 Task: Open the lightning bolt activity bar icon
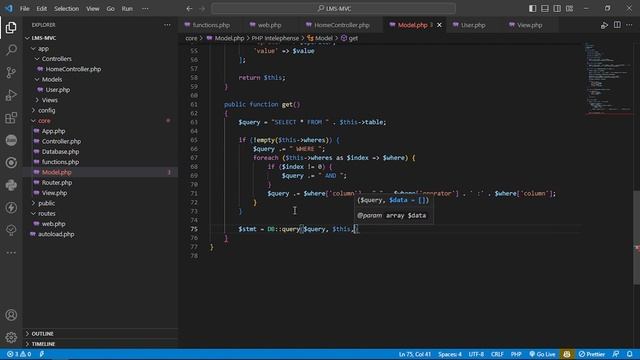pos(11,207)
